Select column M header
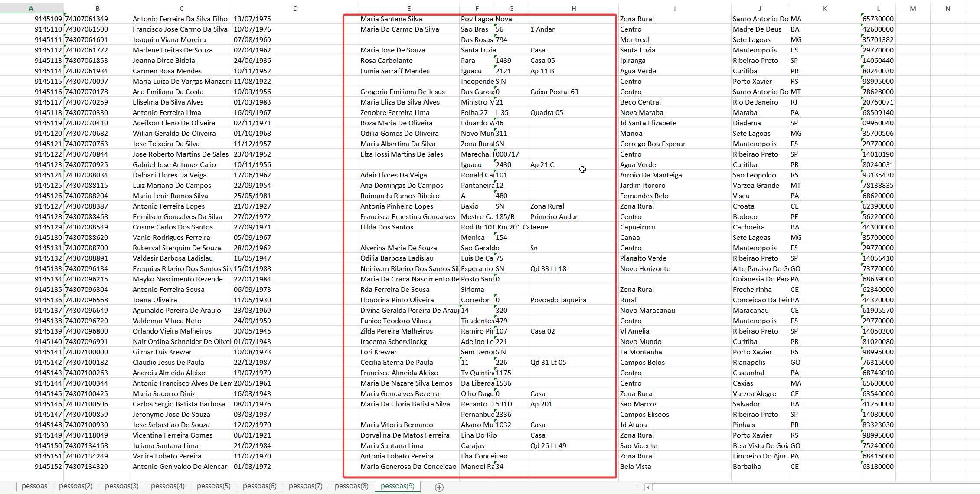 pos(913,8)
